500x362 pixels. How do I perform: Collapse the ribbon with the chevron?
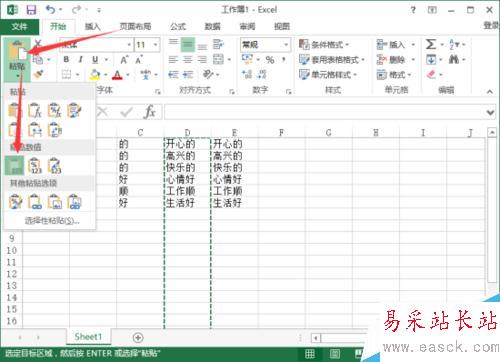(490, 91)
